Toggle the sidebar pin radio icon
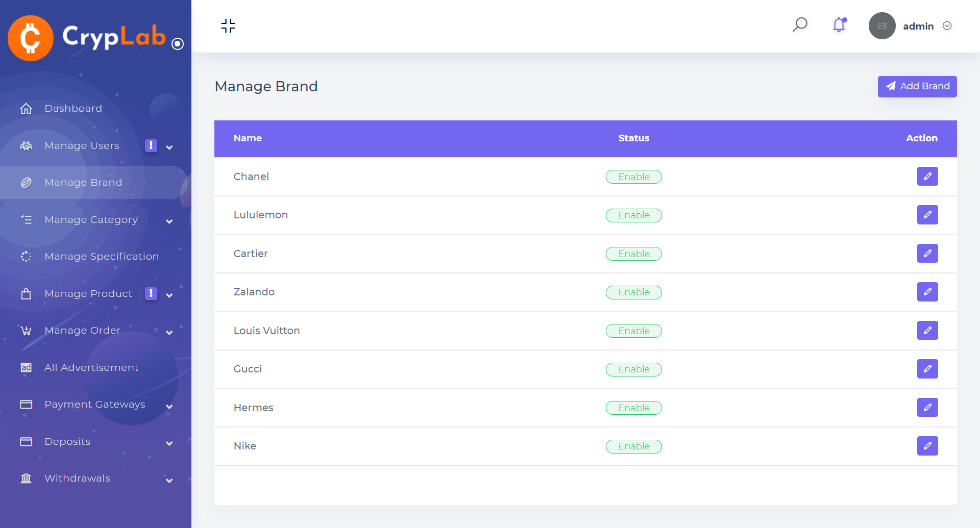This screenshot has width=980, height=528. (178, 44)
